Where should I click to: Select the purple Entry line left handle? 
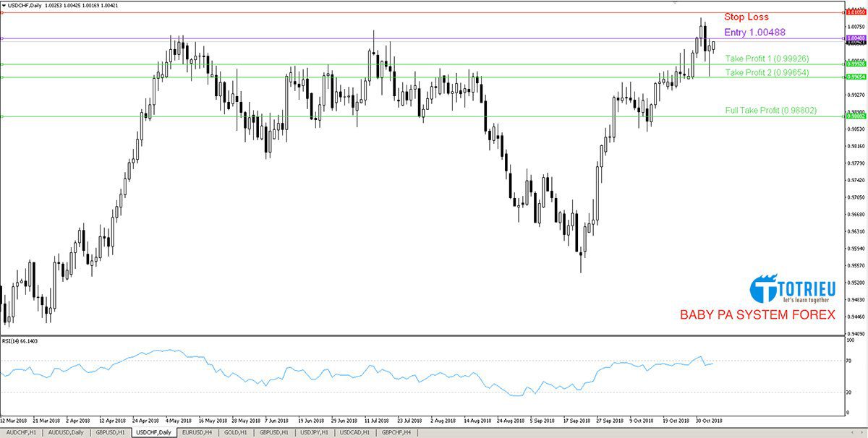2,38
